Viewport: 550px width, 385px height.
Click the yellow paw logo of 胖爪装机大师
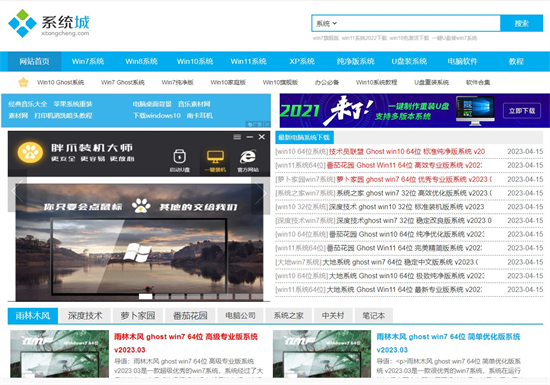(30, 153)
